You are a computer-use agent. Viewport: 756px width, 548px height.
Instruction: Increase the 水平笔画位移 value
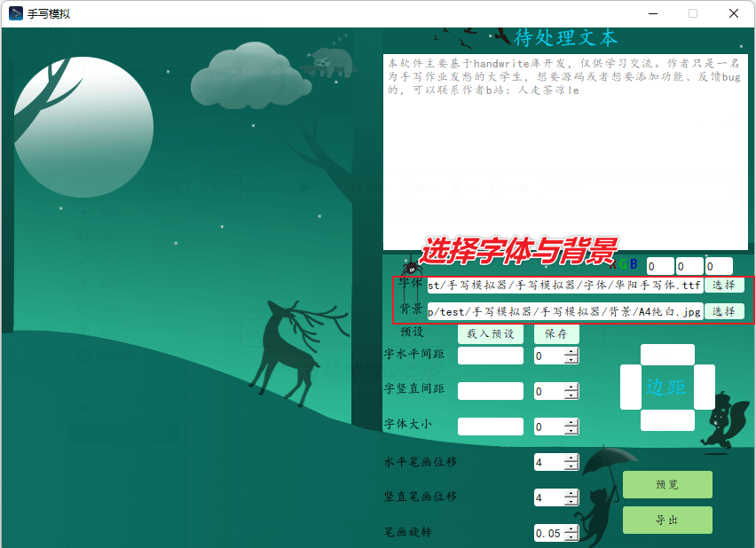[x=571, y=458]
